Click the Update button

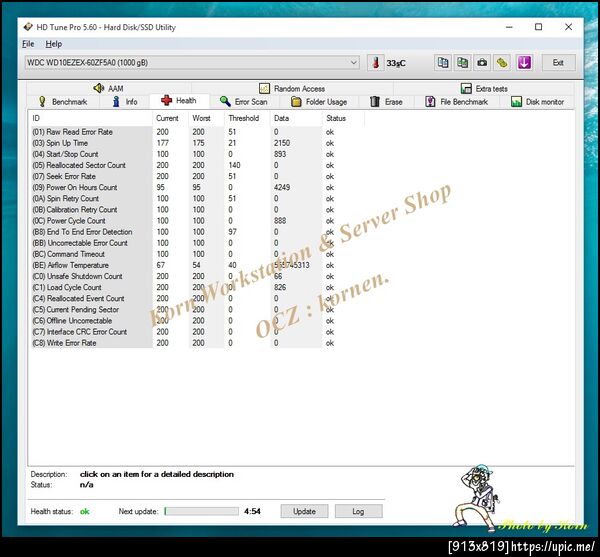coord(304,511)
